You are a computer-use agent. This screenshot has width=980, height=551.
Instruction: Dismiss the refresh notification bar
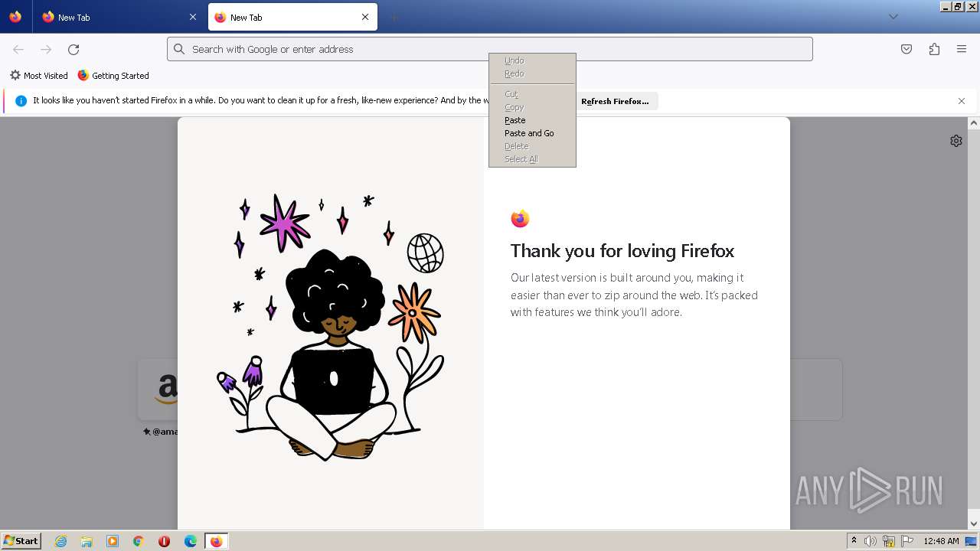click(x=962, y=101)
